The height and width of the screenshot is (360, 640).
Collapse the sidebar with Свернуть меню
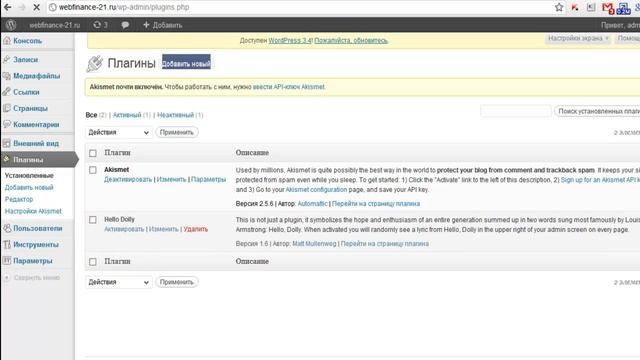pyautogui.click(x=37, y=278)
